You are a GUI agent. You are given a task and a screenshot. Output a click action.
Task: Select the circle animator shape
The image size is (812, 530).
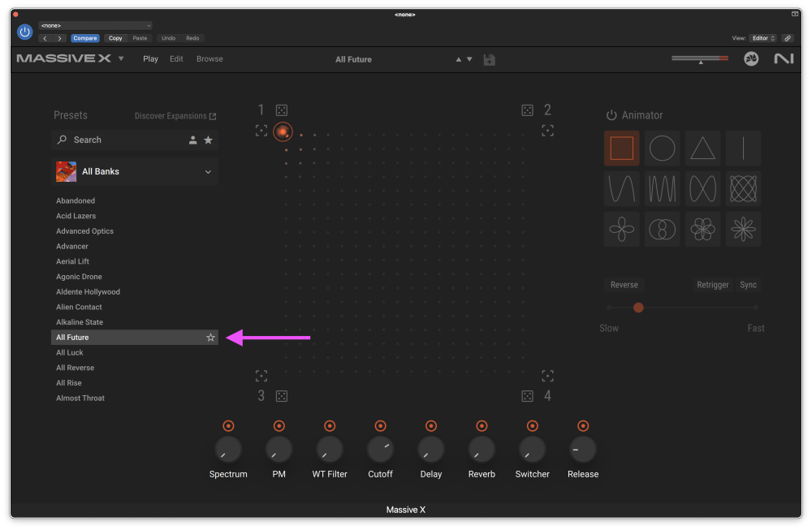point(662,148)
